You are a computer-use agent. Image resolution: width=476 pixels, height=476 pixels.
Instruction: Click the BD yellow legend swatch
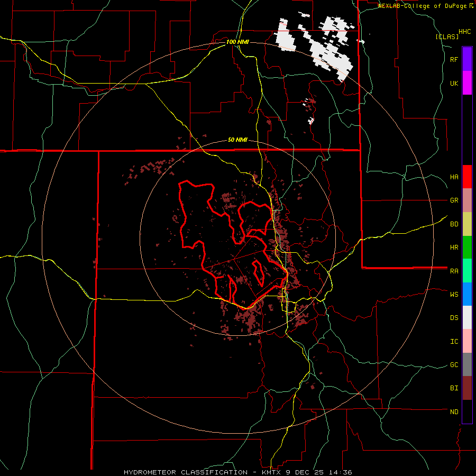[467, 224]
